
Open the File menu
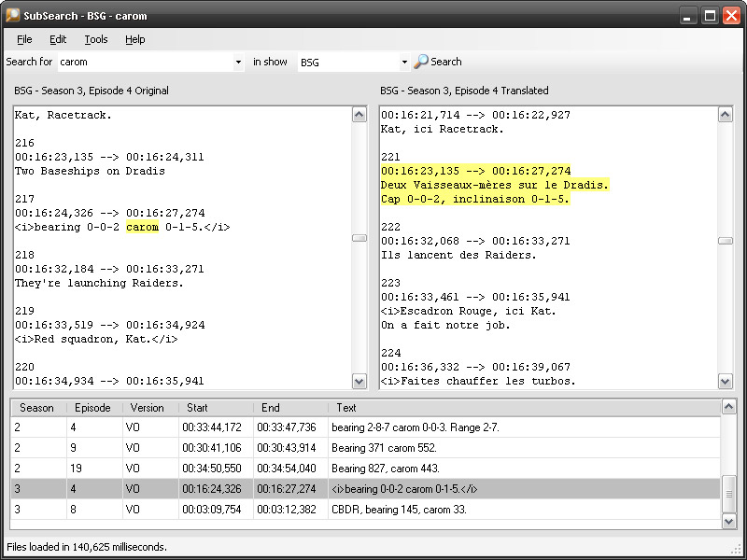point(24,39)
